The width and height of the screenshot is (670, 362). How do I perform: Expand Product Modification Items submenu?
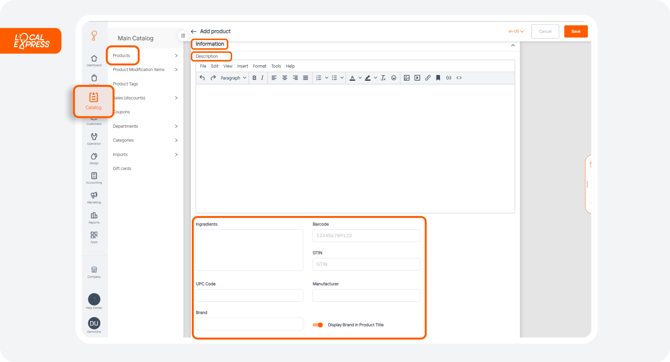click(x=176, y=70)
